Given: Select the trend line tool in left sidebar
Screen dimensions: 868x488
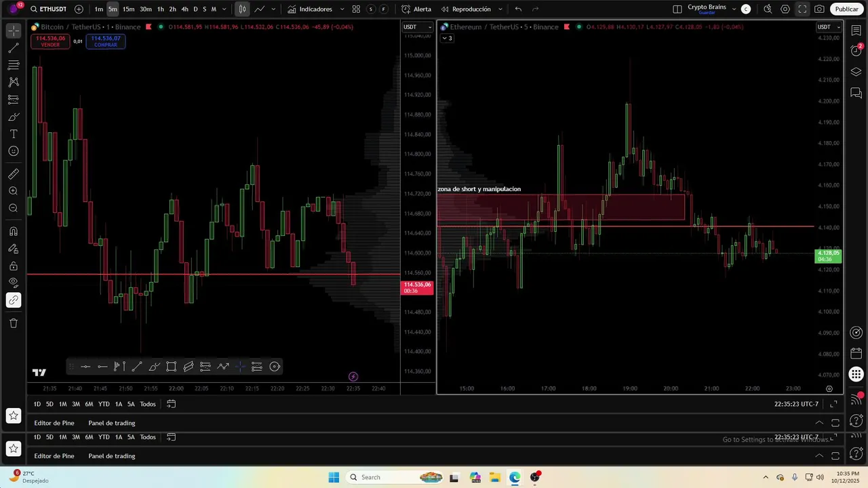Looking at the screenshot, I should (14, 48).
